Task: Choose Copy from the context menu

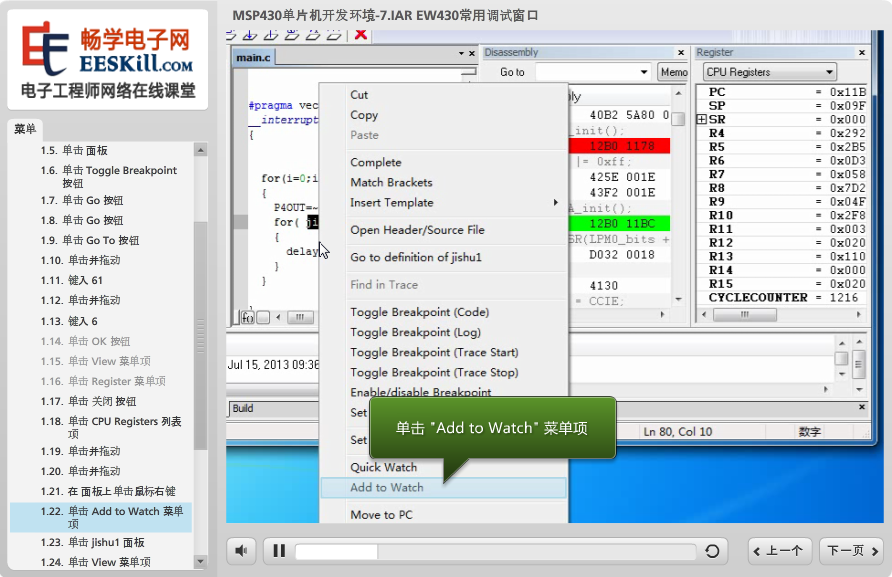Action: [364, 116]
